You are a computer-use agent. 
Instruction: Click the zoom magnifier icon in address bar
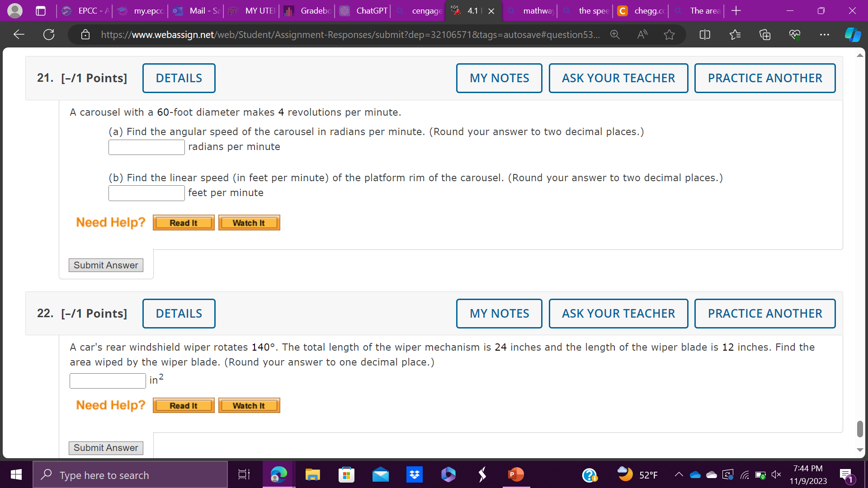615,34
